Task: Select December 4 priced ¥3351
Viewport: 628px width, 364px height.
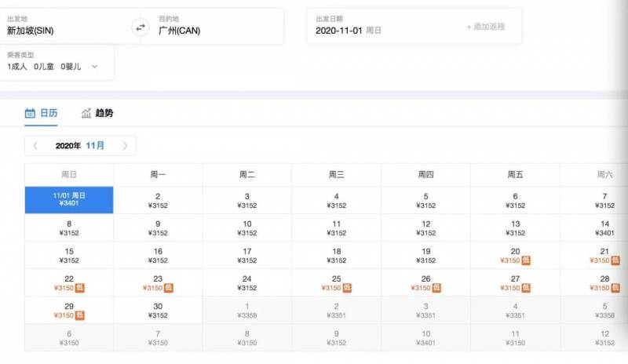Action: pos(515,310)
